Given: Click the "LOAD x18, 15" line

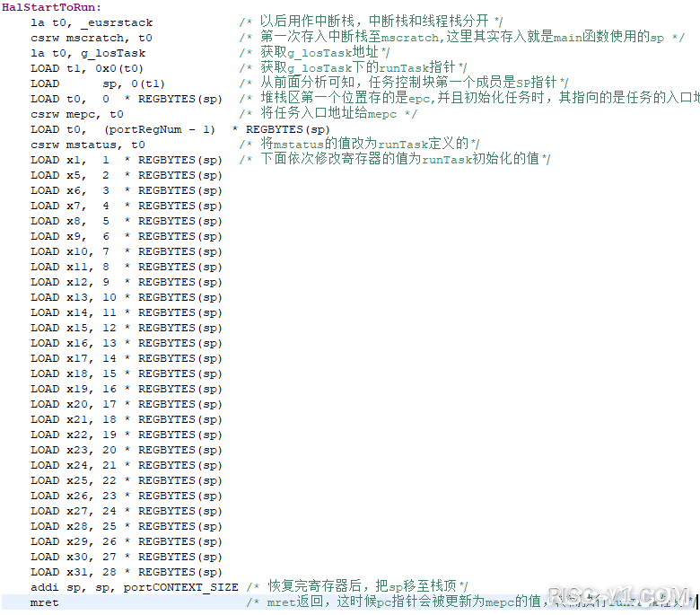Looking at the screenshot, I should click(127, 373).
